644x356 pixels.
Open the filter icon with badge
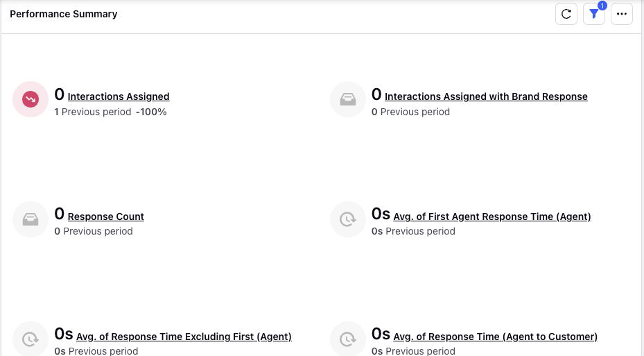coord(594,14)
